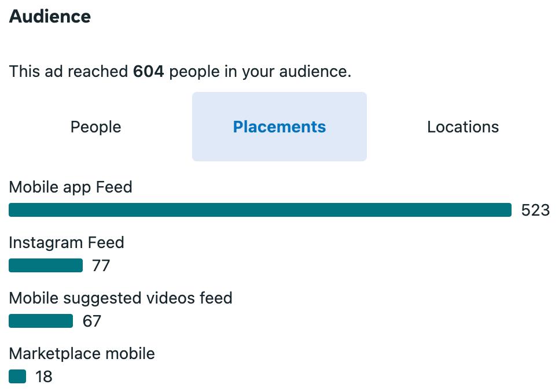This screenshot has height=392, width=559.
Task: Click the Mobile app Feed label
Action: pyautogui.click(x=71, y=187)
